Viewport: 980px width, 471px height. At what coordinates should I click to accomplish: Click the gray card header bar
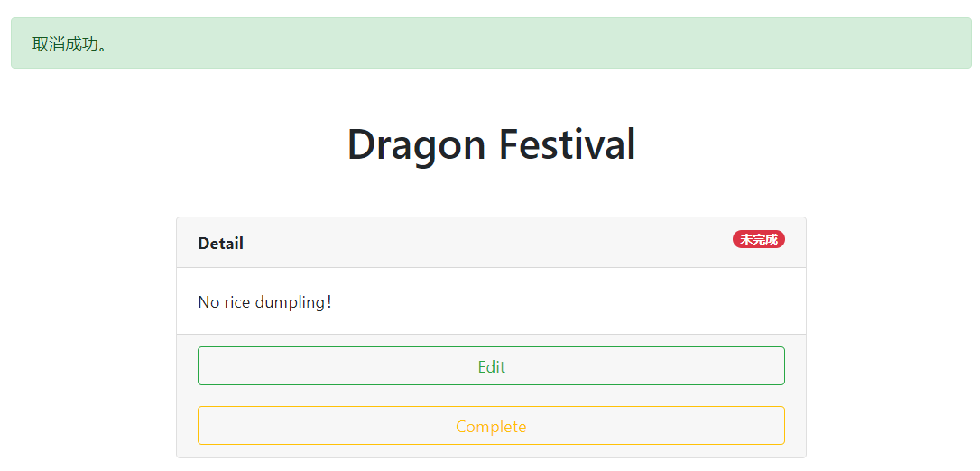[491, 243]
